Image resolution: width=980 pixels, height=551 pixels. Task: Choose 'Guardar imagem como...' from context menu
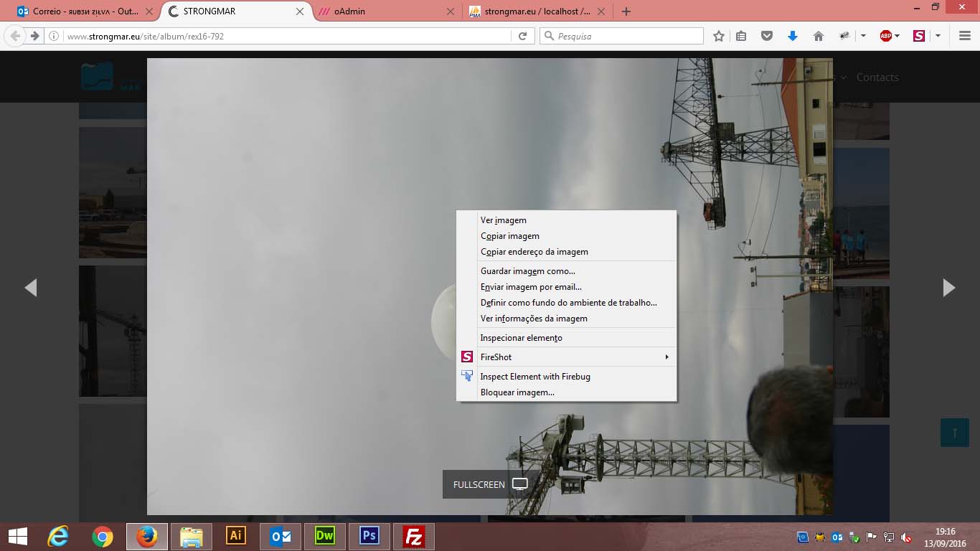point(528,271)
